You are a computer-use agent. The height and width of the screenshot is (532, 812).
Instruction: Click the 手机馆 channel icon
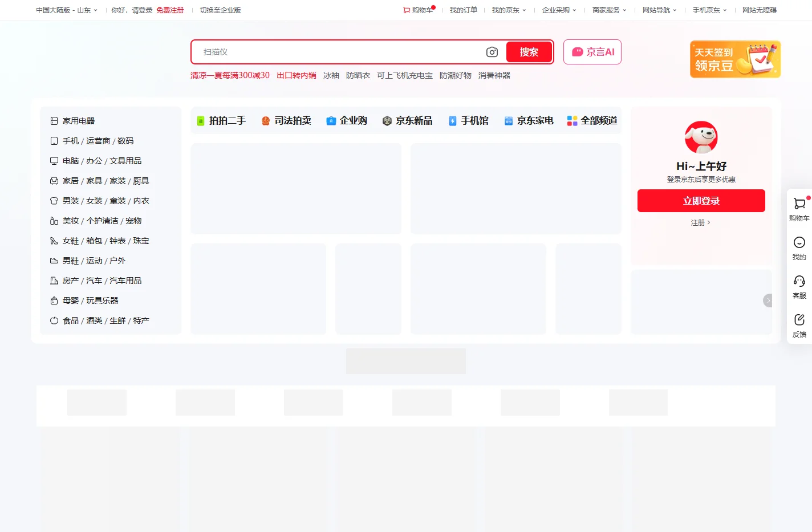(453, 121)
